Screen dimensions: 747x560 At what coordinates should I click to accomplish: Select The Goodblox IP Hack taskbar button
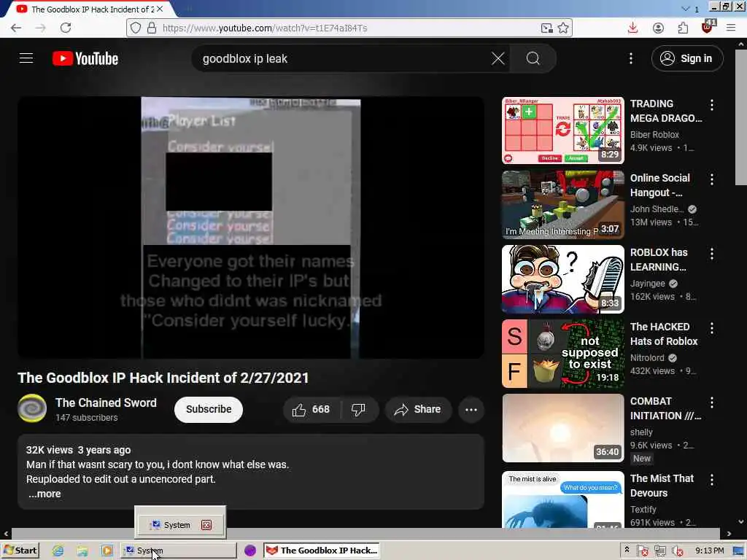(322, 551)
